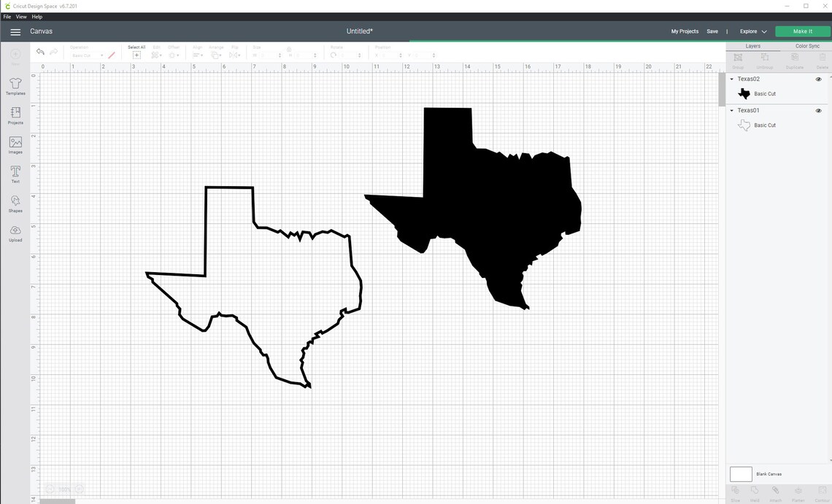The height and width of the screenshot is (504, 832).
Task: Open the File menu
Action: (7, 17)
